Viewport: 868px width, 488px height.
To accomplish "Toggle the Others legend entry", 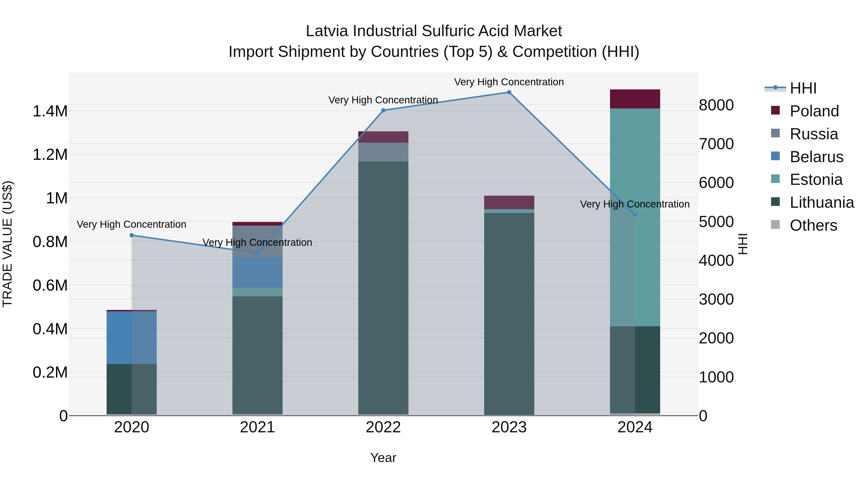I will 804,225.
